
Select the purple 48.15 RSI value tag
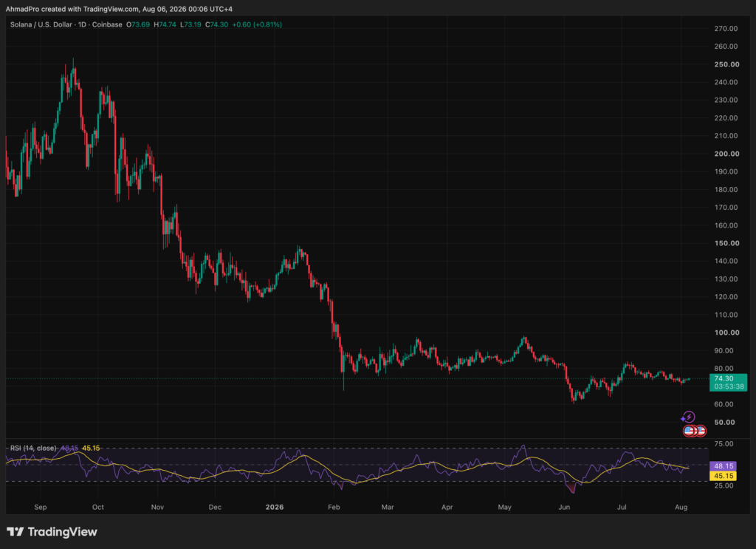724,466
